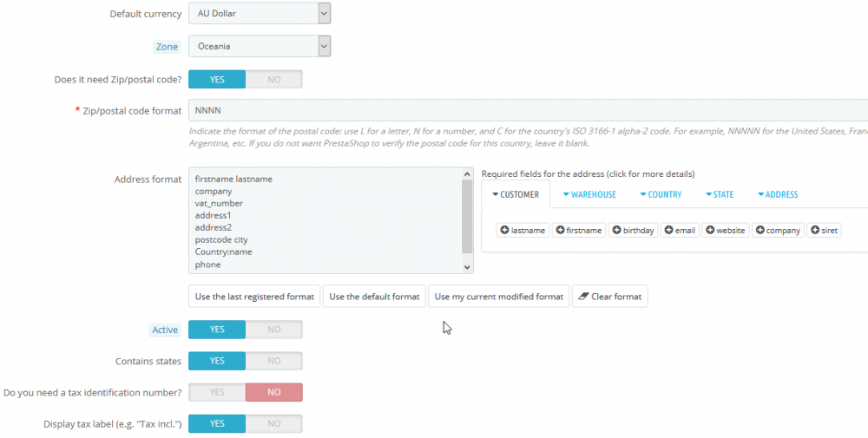Expand the WAREHOUSE fields tab
The width and height of the screenshot is (868, 438).
[x=589, y=194]
